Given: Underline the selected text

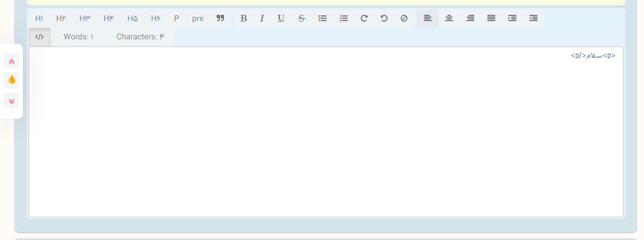Looking at the screenshot, I should (281, 18).
